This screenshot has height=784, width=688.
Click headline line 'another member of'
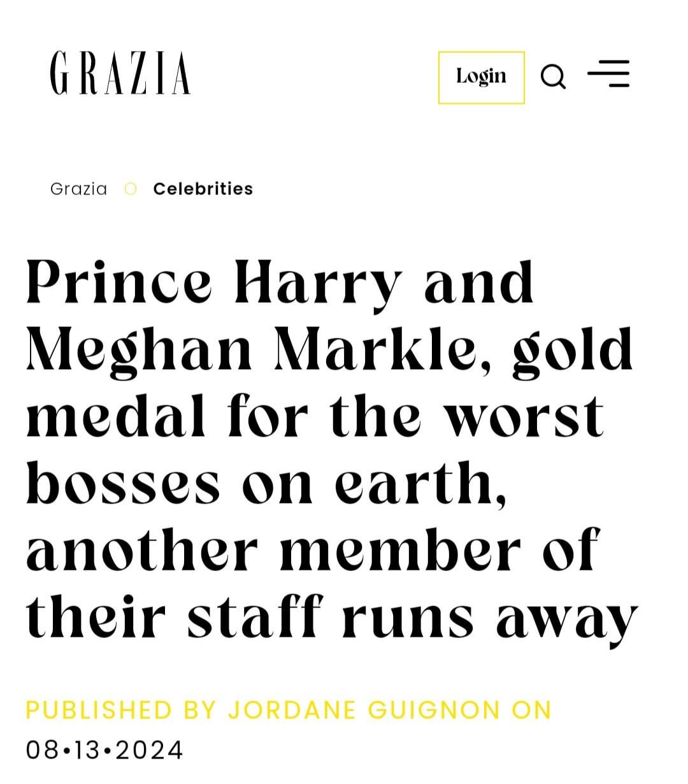312,551
